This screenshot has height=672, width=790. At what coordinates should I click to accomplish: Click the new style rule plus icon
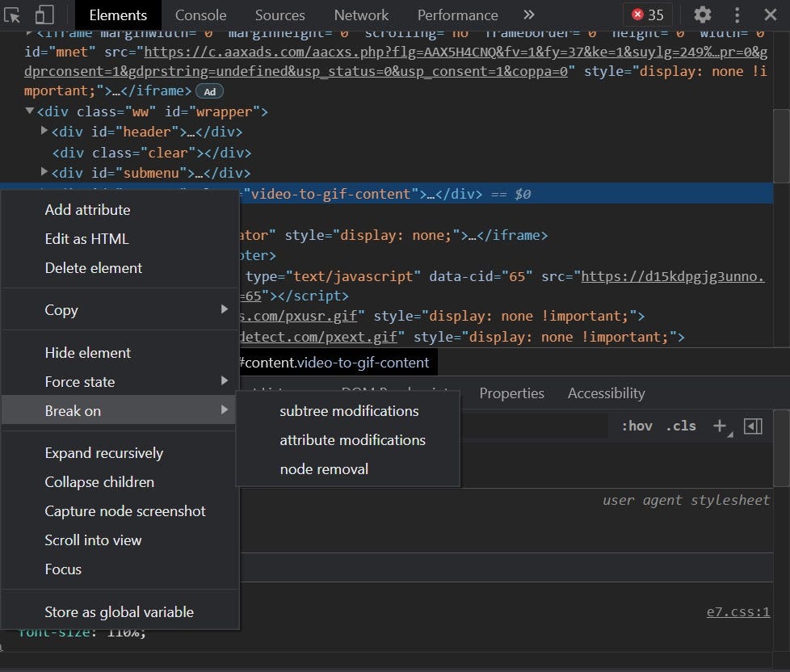[720, 426]
